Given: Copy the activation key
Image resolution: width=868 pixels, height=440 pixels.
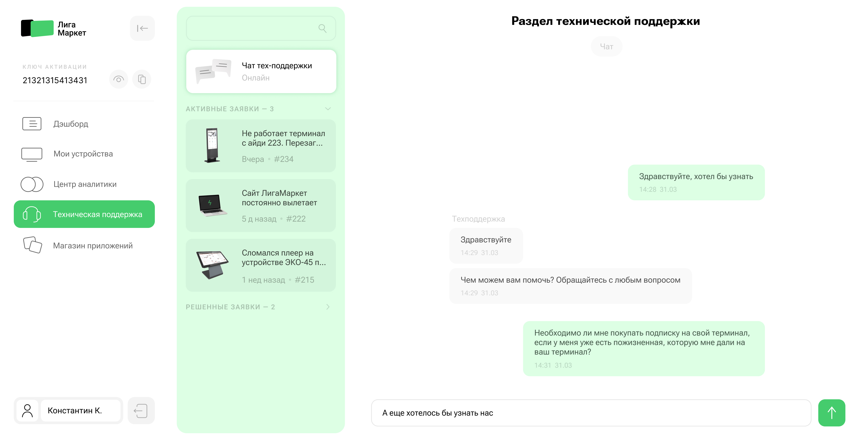Looking at the screenshot, I should pos(142,79).
